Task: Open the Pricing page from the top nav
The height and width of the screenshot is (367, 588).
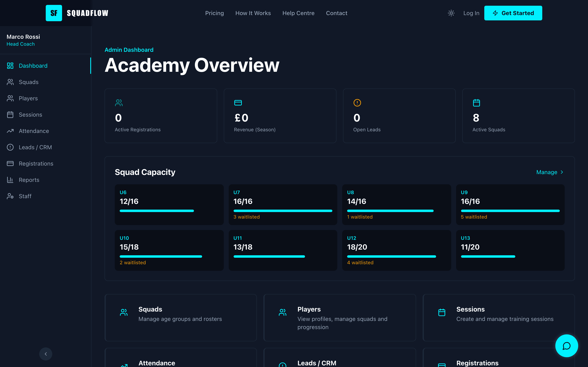Action: (x=215, y=13)
